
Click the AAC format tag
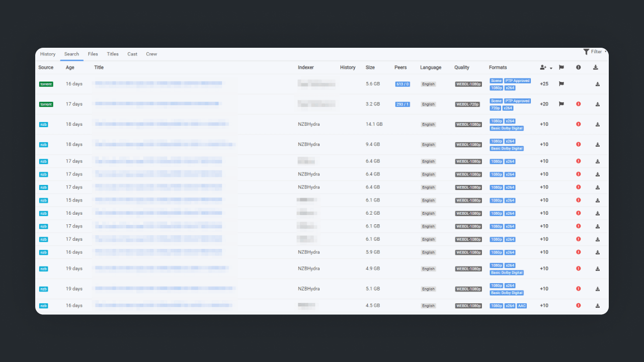click(x=522, y=306)
